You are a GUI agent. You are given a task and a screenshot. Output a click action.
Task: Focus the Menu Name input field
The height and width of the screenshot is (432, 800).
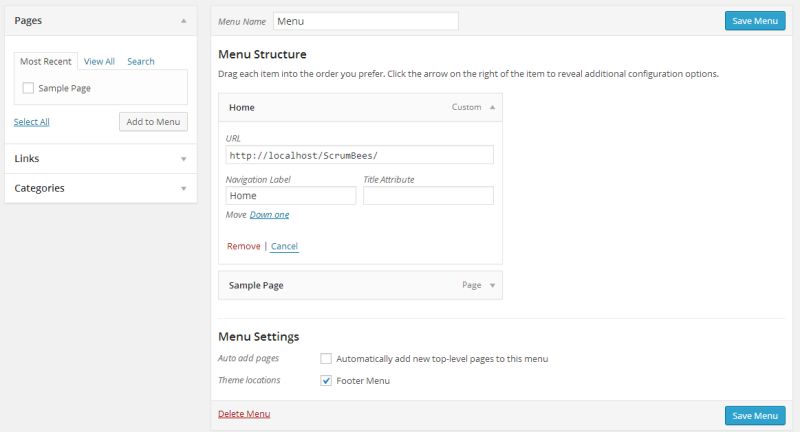point(366,21)
